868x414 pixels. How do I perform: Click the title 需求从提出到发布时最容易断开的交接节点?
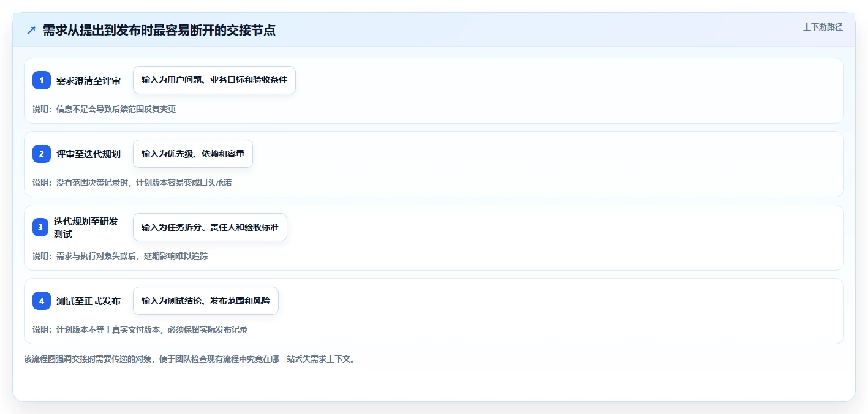159,31
